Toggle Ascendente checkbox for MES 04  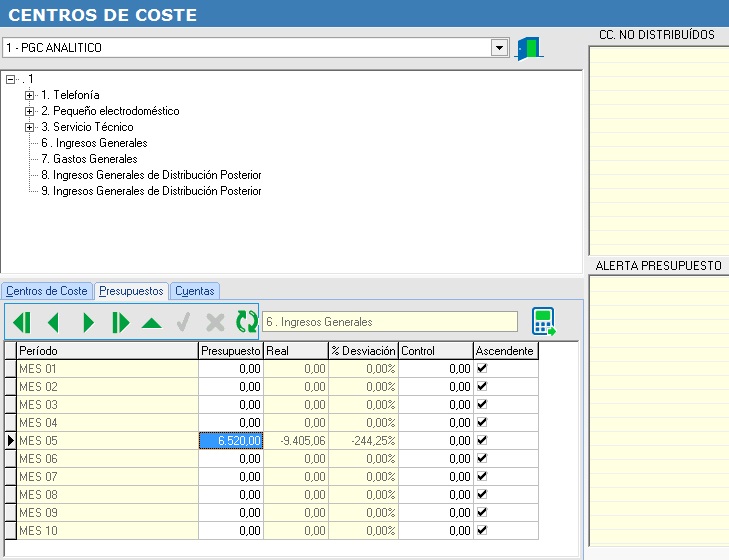(x=482, y=422)
